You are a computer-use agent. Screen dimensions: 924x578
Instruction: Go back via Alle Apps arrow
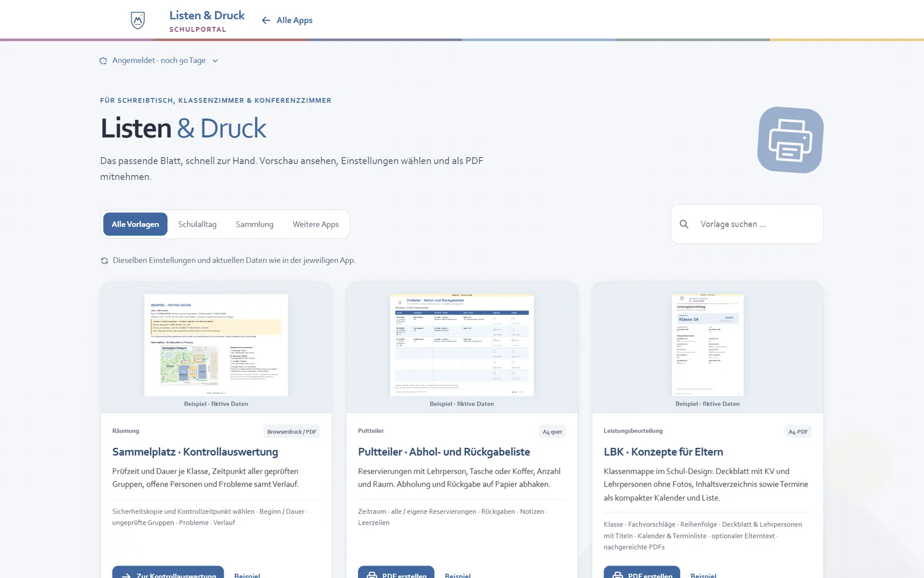pyautogui.click(x=266, y=20)
